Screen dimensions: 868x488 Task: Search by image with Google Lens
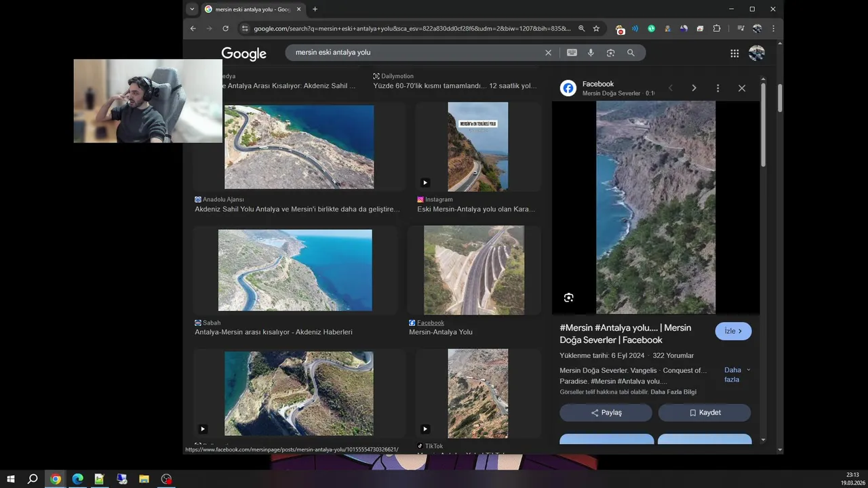610,53
